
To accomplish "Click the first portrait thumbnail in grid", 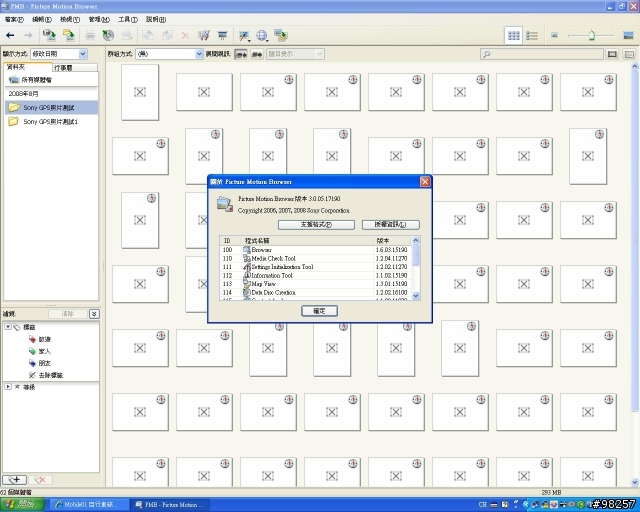I will click(140, 92).
